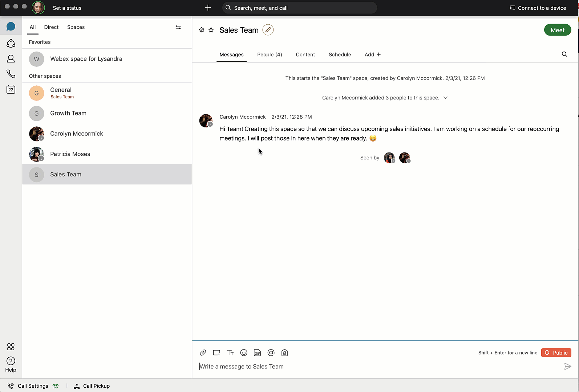Open the spaces list filter icon

[x=178, y=27]
